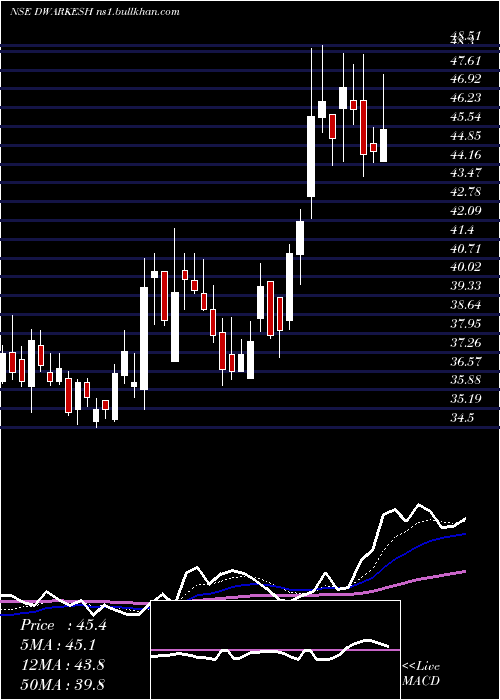Screen dimensions: 500x700
Task: Click the 40.71 price level value
Action: coord(466,248)
